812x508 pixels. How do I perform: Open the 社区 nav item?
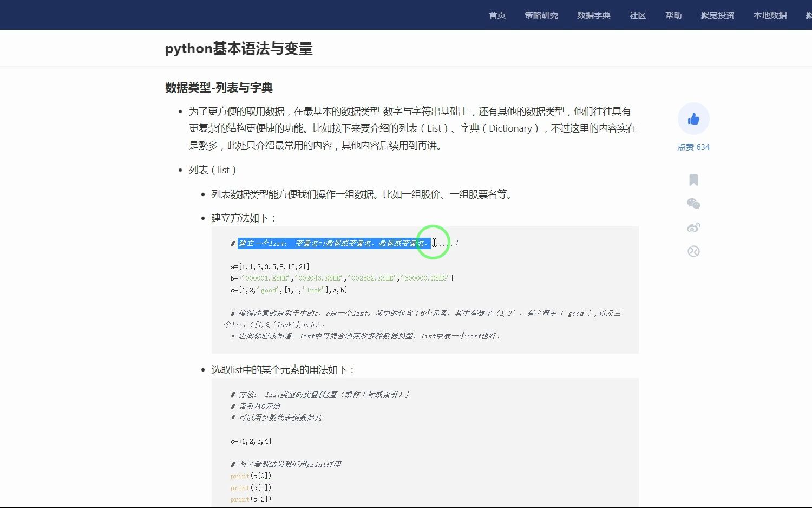[x=638, y=15]
